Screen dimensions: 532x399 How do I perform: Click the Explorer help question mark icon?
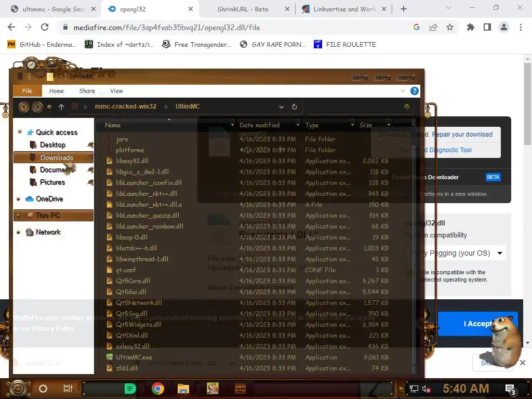pos(414,91)
